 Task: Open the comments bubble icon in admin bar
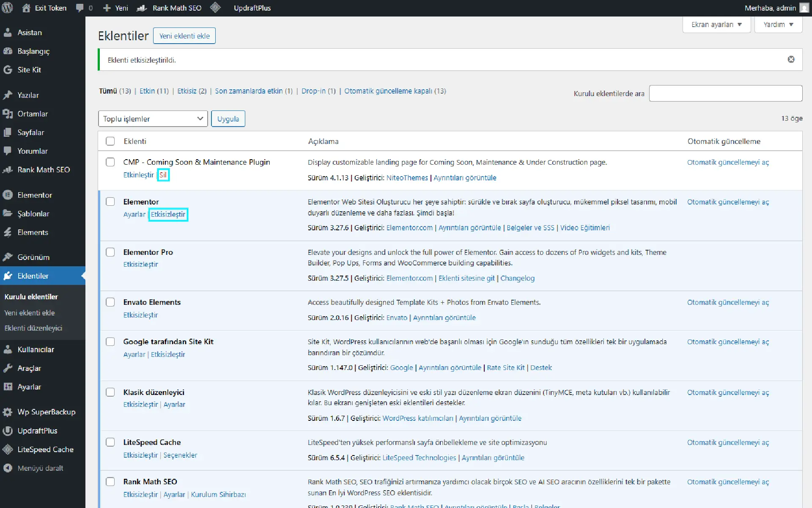click(80, 8)
